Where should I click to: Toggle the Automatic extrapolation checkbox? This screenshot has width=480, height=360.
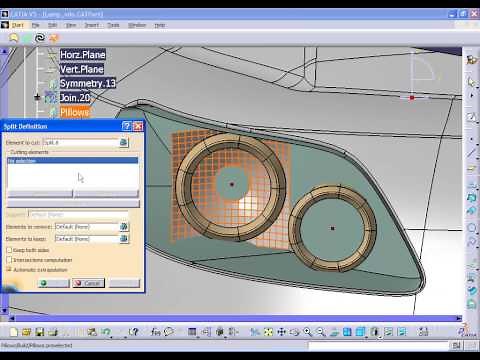[9, 269]
